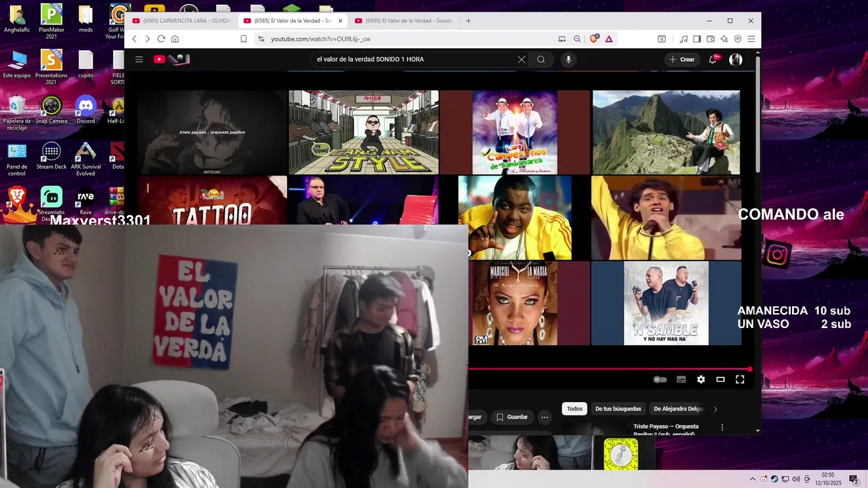Click the youtube.com address bar URL

click(x=321, y=39)
